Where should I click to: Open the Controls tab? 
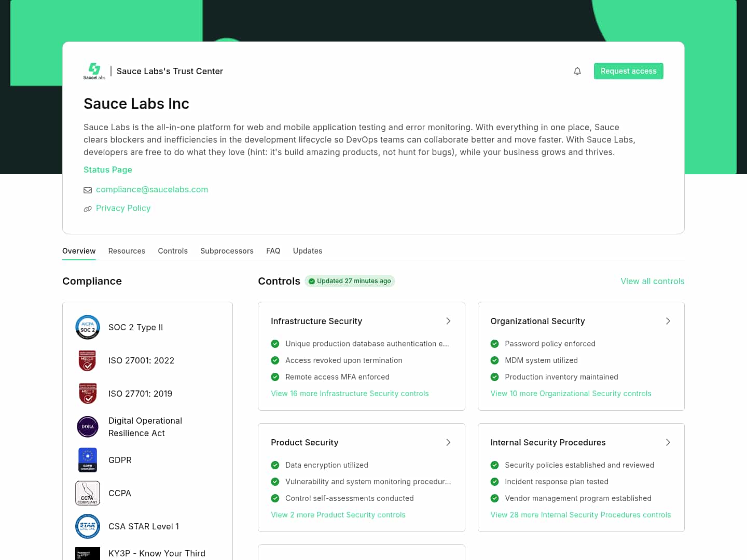[173, 251]
